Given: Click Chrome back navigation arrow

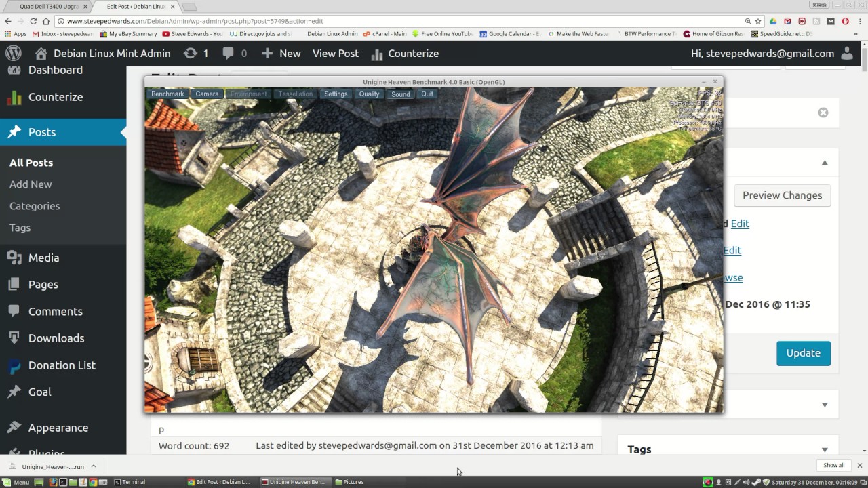Looking at the screenshot, I should [8, 21].
